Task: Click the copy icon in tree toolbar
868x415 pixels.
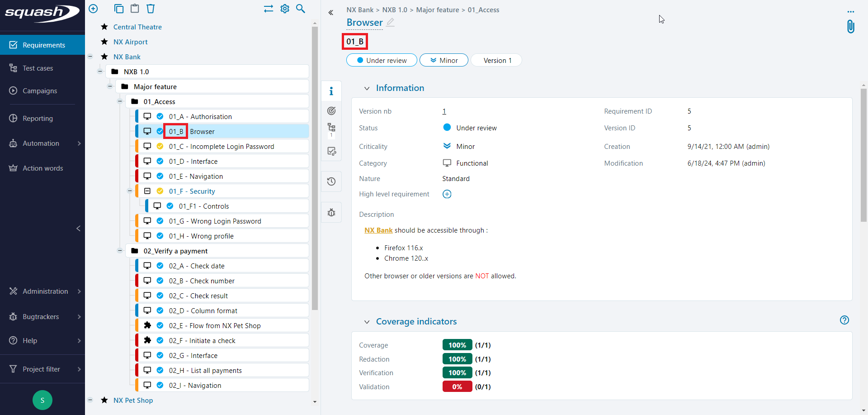Action: [x=119, y=9]
